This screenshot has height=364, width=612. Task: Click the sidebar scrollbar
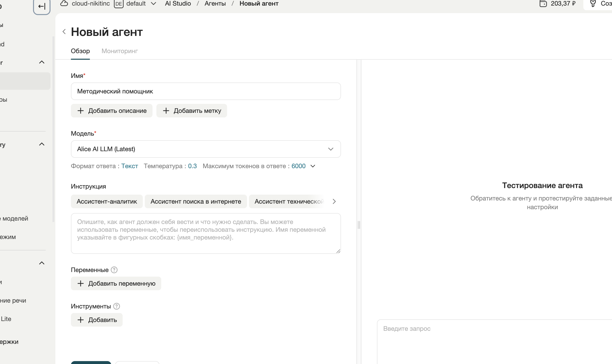click(x=53, y=129)
